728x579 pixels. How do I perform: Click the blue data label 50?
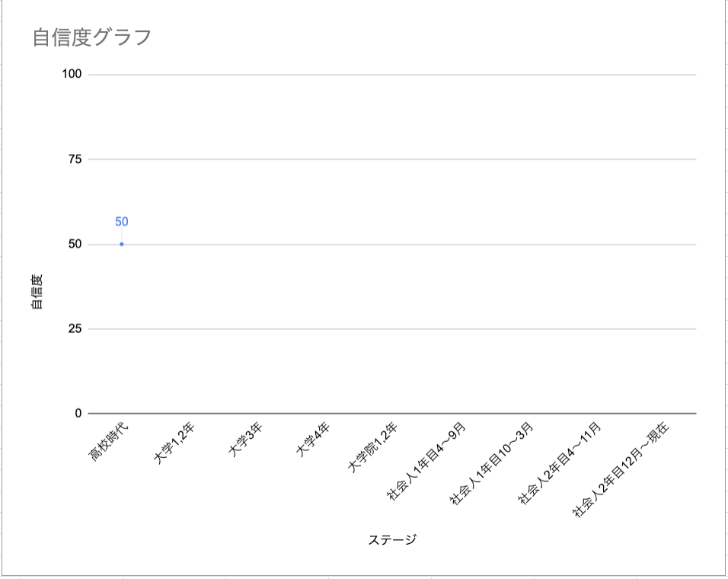tap(122, 222)
